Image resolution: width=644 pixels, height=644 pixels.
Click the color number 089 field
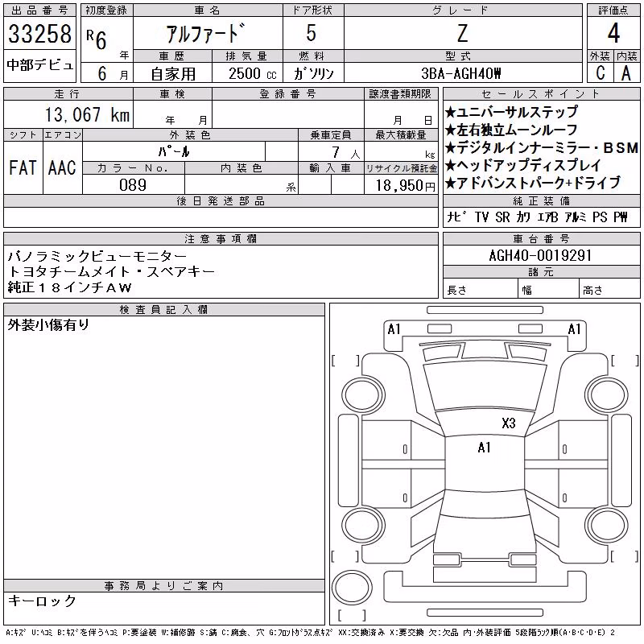tap(133, 185)
